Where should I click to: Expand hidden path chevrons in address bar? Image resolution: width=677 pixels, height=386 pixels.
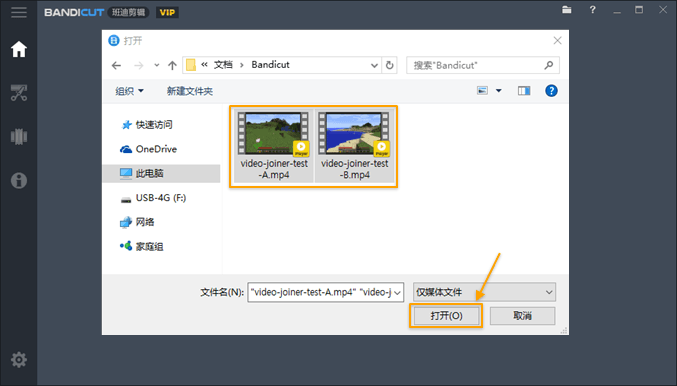tap(204, 64)
